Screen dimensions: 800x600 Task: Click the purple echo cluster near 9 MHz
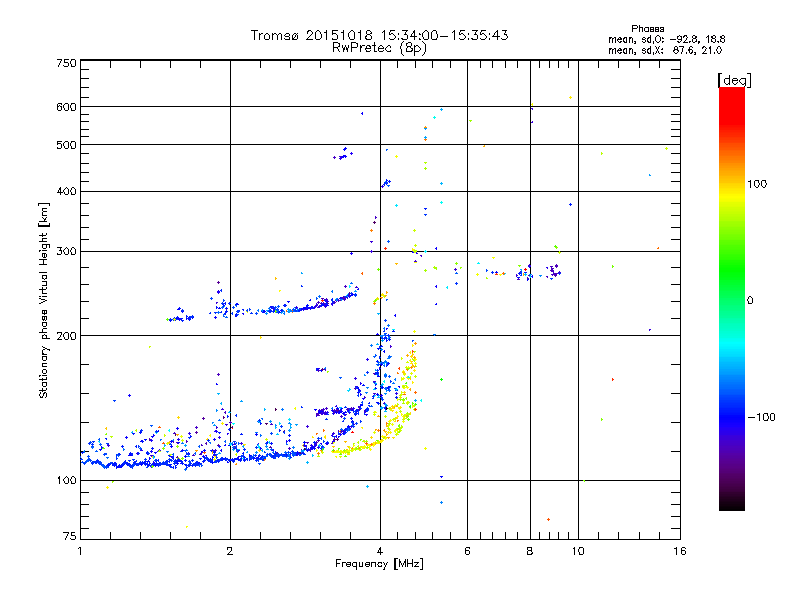553,271
